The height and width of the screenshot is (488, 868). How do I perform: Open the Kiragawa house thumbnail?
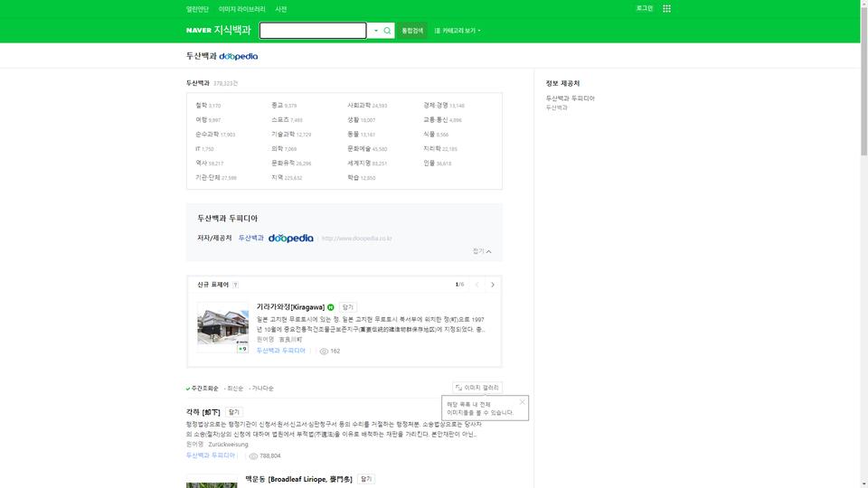222,327
